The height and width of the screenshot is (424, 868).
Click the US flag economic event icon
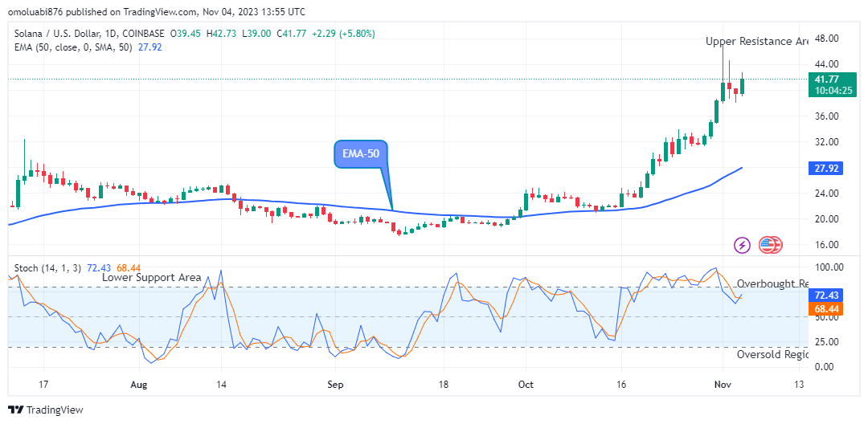(769, 245)
